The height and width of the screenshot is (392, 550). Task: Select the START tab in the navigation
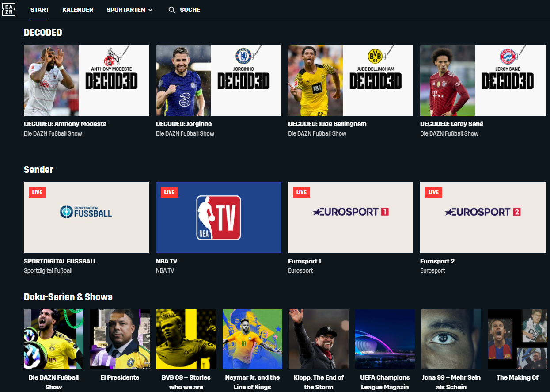pyautogui.click(x=40, y=10)
